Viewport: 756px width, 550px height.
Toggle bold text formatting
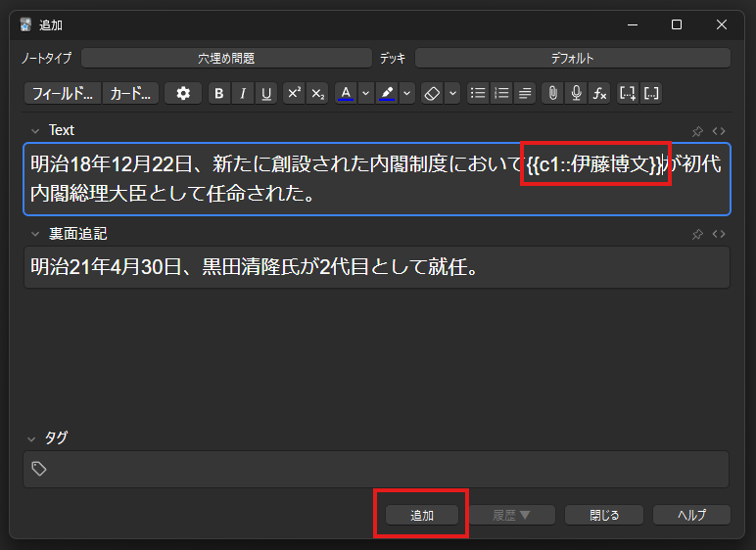219,94
